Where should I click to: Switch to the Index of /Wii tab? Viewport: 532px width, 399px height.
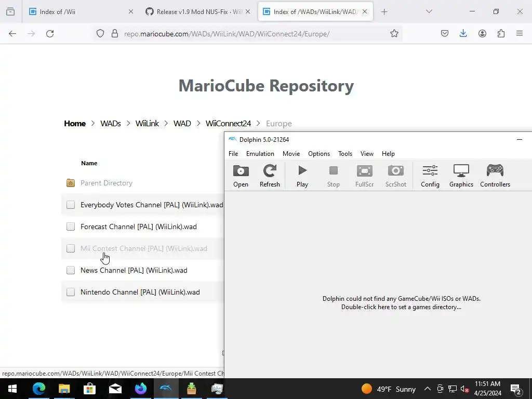pos(81,11)
